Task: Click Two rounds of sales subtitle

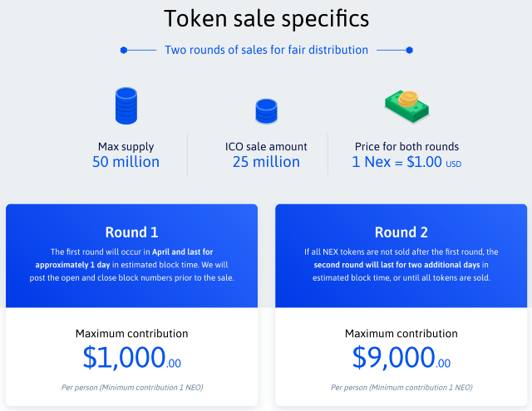Action: 266,50
